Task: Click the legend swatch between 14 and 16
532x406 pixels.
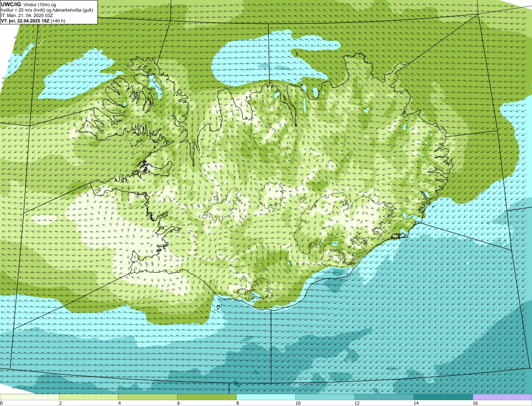Action: coord(443,397)
